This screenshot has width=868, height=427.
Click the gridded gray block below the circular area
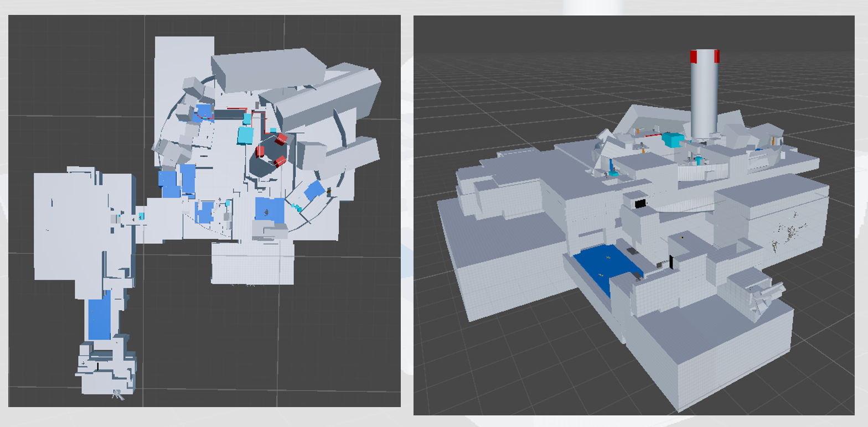[x=252, y=263]
